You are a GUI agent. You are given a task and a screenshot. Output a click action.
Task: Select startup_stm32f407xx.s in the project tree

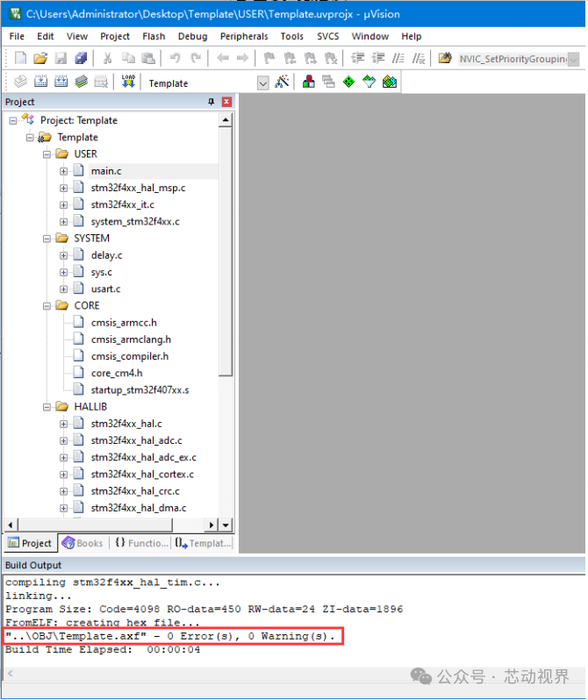(x=140, y=390)
